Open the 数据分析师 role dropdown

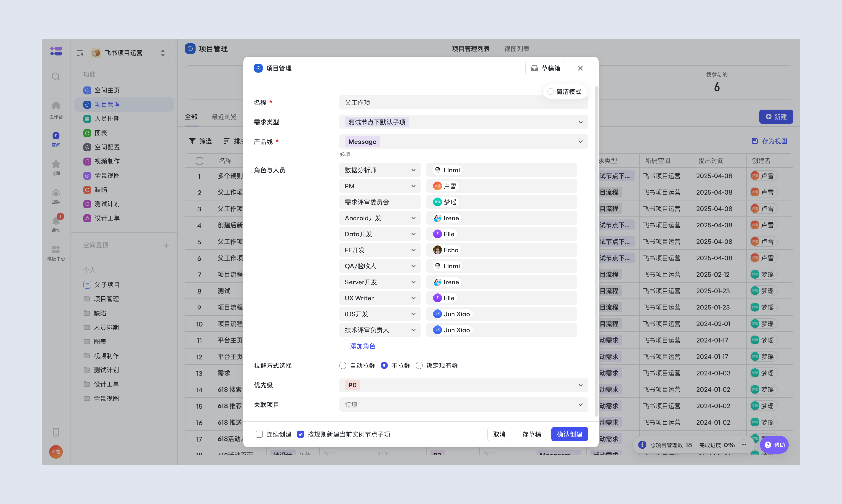[380, 170]
